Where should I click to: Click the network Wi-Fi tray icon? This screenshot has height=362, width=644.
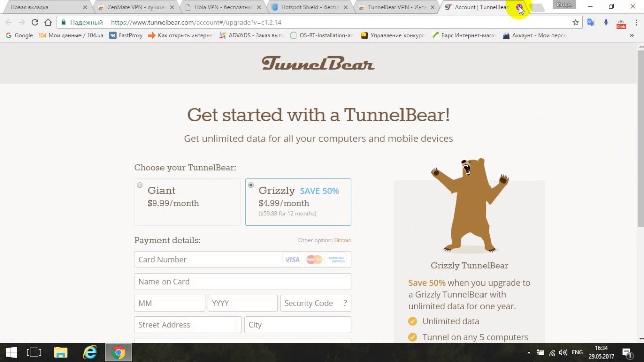click(552, 352)
